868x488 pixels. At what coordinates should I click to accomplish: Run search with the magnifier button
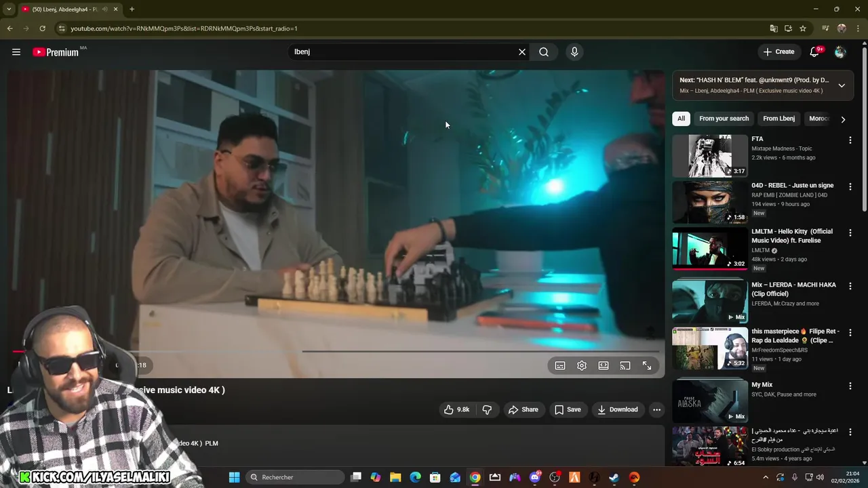click(x=544, y=52)
